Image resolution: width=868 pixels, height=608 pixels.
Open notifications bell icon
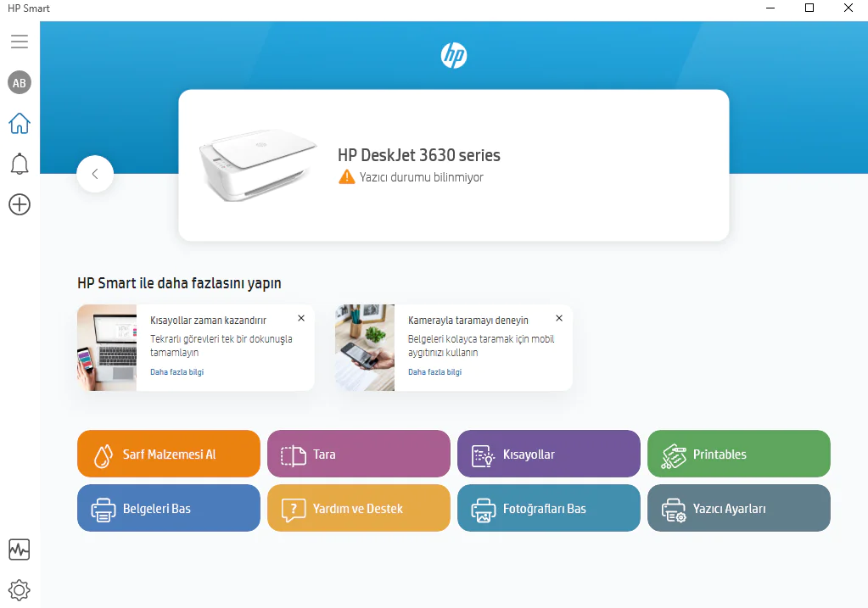[x=20, y=164]
